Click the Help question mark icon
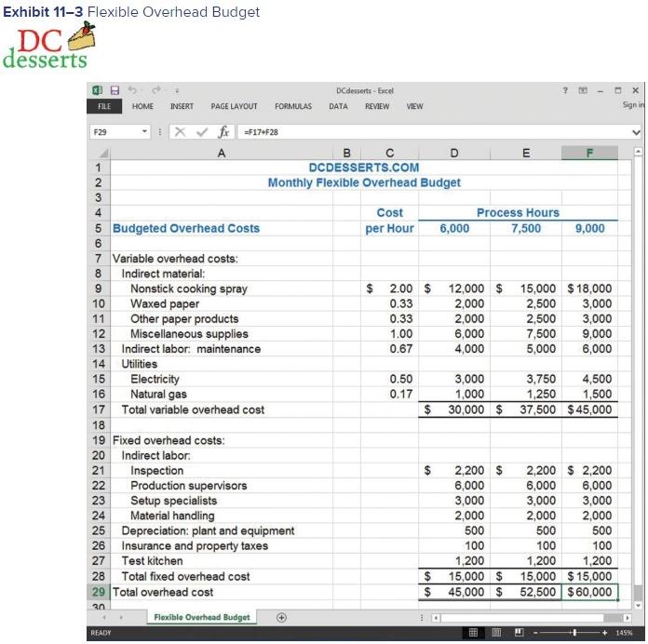 565,90
